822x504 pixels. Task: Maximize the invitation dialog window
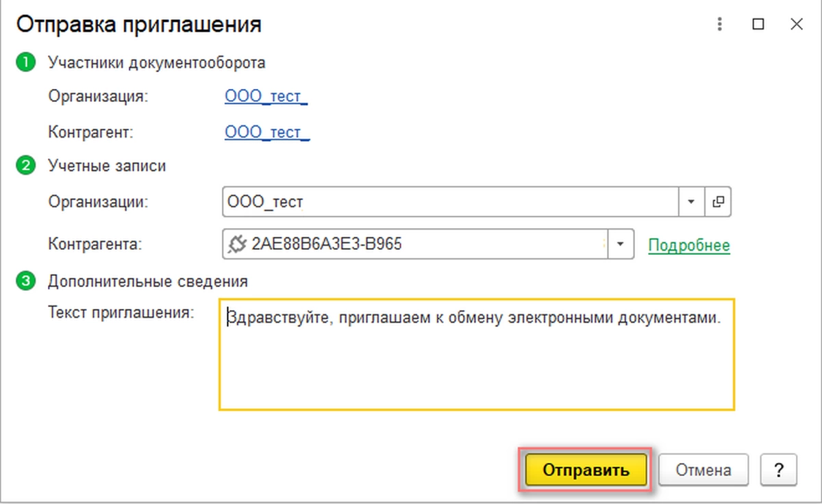(x=758, y=25)
